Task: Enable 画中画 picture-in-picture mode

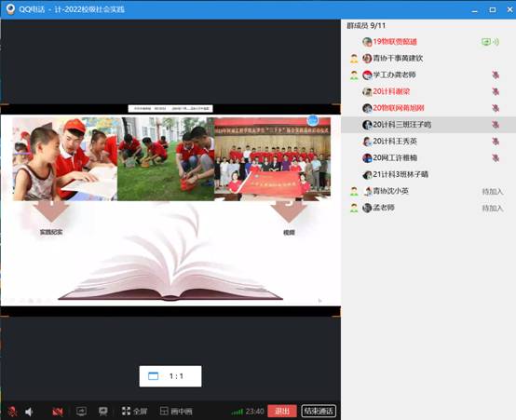Action: [x=176, y=411]
